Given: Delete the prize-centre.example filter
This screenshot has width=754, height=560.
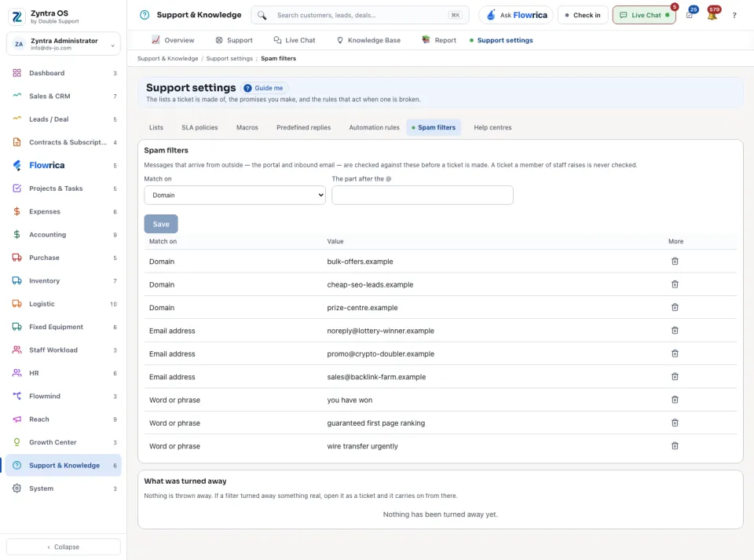Looking at the screenshot, I should pyautogui.click(x=675, y=308).
